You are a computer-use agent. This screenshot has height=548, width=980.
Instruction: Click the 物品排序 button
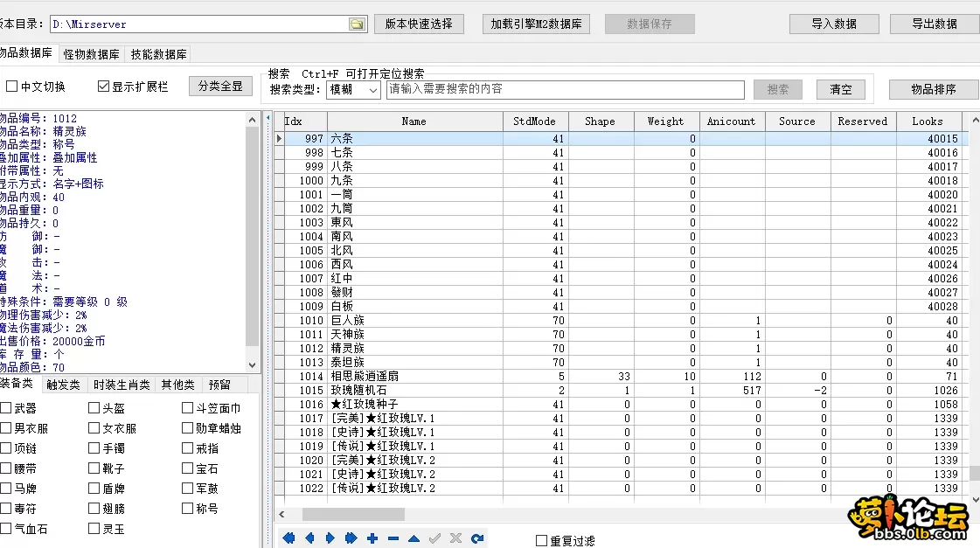pyautogui.click(x=934, y=89)
